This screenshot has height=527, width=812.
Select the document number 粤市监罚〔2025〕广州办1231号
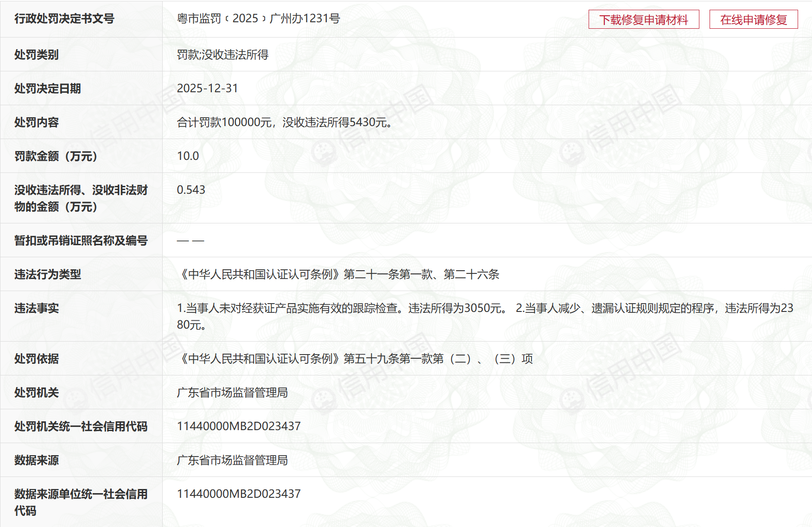click(258, 19)
